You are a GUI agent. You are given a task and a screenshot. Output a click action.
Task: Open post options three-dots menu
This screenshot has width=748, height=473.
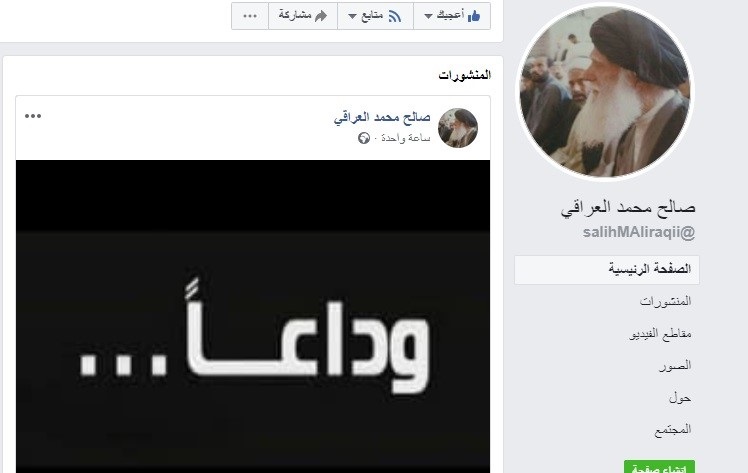(33, 116)
